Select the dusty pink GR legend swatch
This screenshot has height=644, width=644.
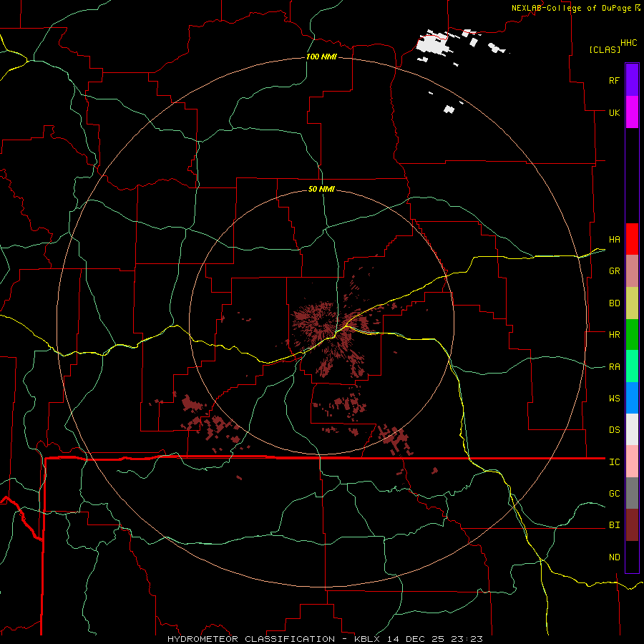(x=632, y=271)
